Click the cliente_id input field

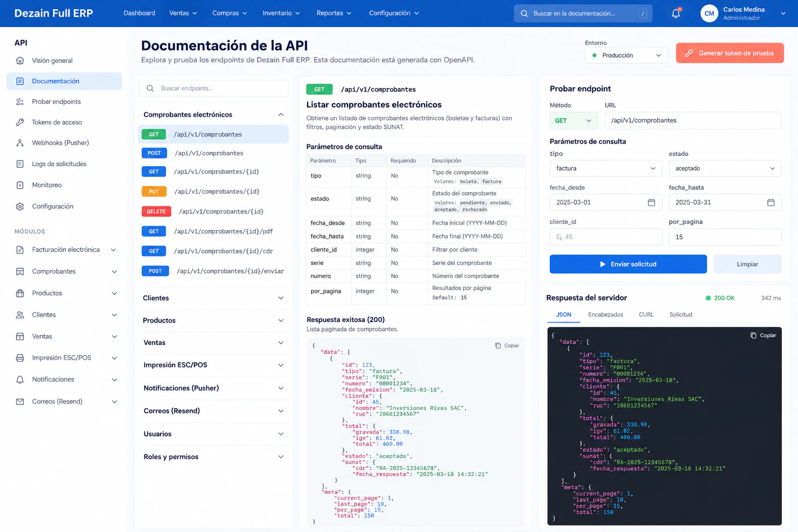[x=606, y=237]
